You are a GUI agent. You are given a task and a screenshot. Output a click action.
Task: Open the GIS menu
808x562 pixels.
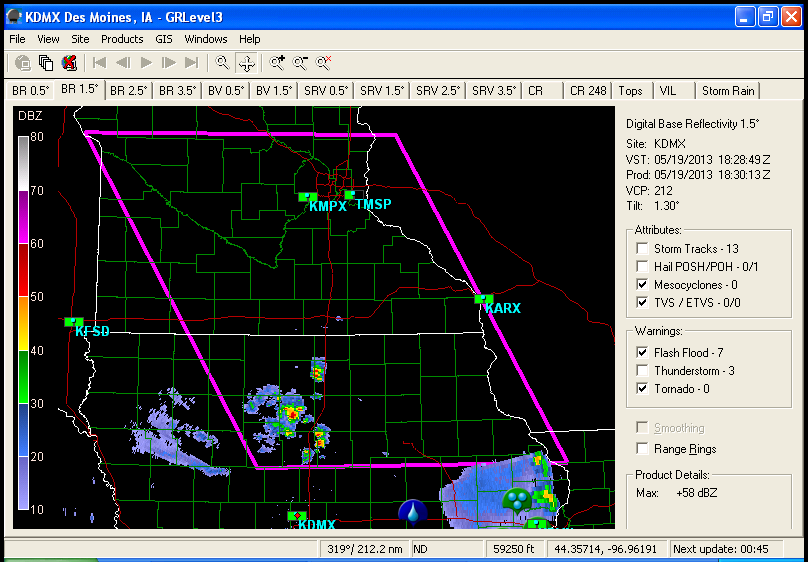tap(164, 39)
